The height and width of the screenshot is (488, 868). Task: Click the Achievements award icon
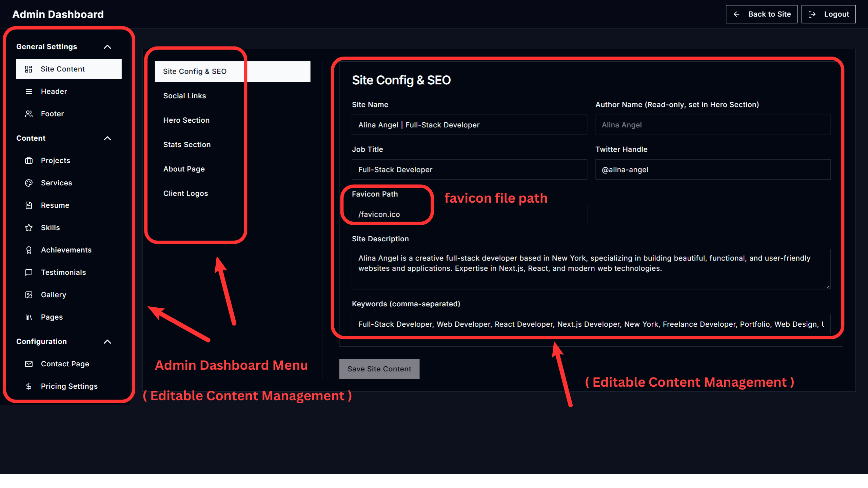click(x=29, y=250)
